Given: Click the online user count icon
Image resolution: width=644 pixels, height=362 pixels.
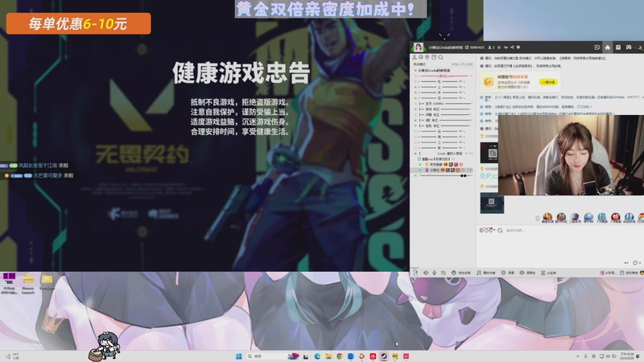Looking at the screenshot, I should 491,47.
